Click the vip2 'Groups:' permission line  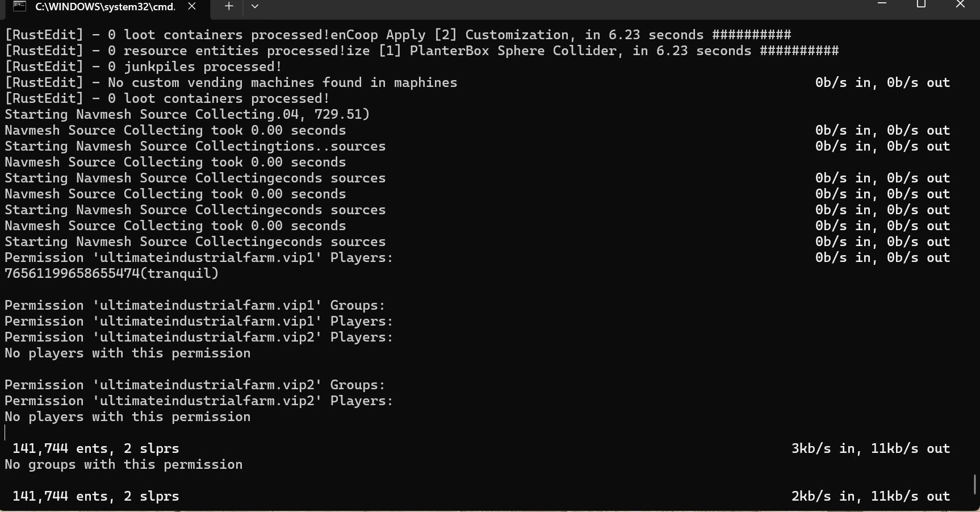point(195,385)
